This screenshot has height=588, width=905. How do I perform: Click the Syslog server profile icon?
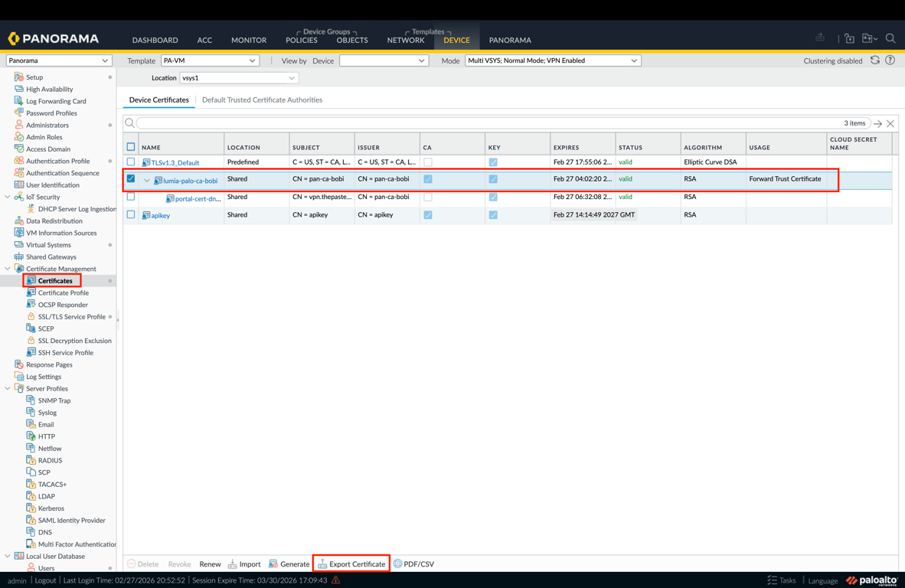coord(31,412)
